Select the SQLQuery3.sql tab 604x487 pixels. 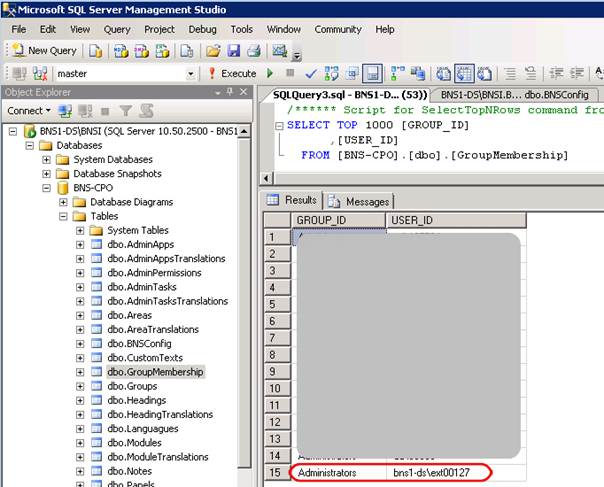(350, 95)
